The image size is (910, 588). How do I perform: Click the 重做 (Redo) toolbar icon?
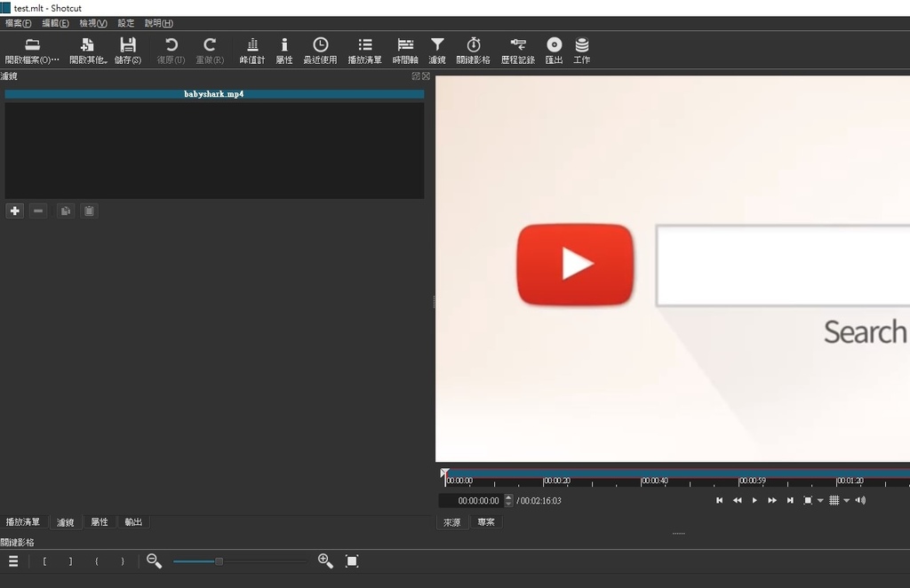[x=210, y=51]
